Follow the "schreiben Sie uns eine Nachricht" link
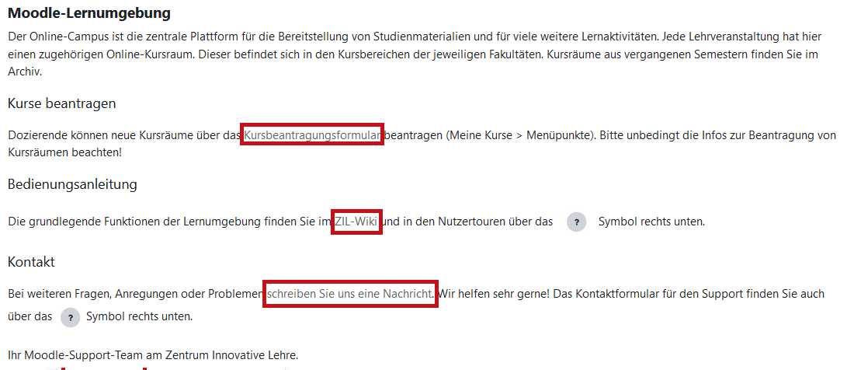Screen dimensions: 868x370 tap(350, 294)
